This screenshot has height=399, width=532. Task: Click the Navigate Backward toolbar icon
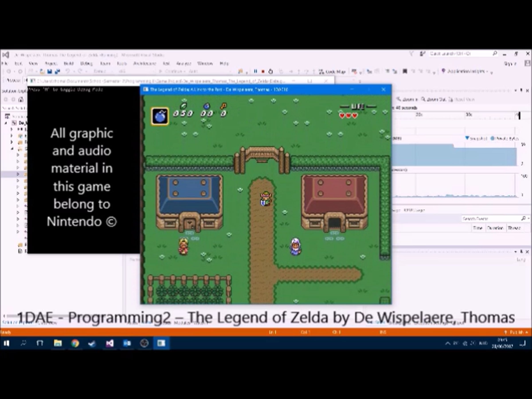9,71
